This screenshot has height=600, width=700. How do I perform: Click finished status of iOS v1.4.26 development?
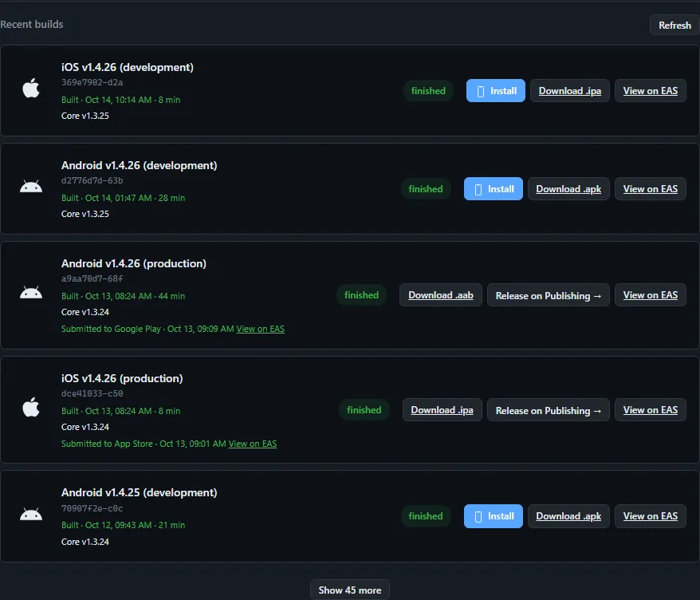click(x=428, y=91)
